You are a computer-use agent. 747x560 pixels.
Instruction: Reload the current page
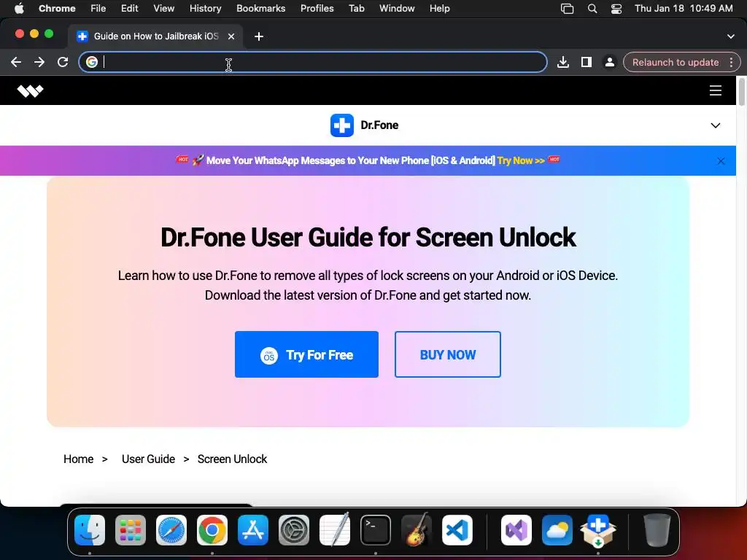(x=63, y=63)
